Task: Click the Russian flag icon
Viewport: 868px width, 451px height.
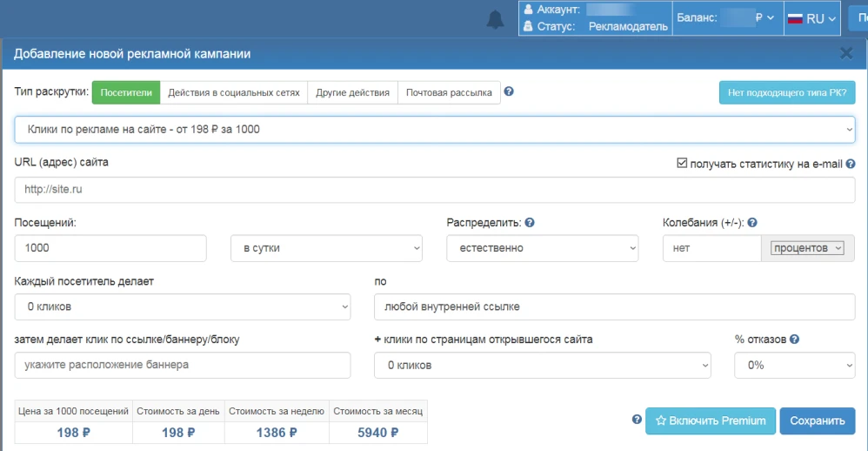Action: (795, 19)
